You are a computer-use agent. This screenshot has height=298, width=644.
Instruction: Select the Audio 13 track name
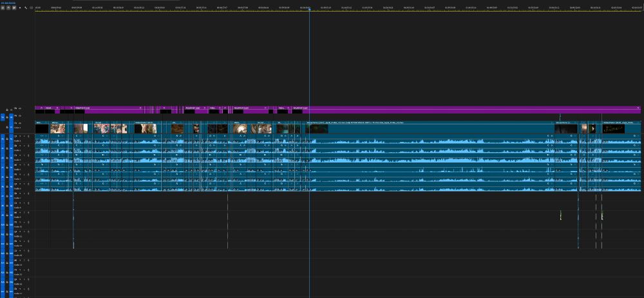(18, 255)
